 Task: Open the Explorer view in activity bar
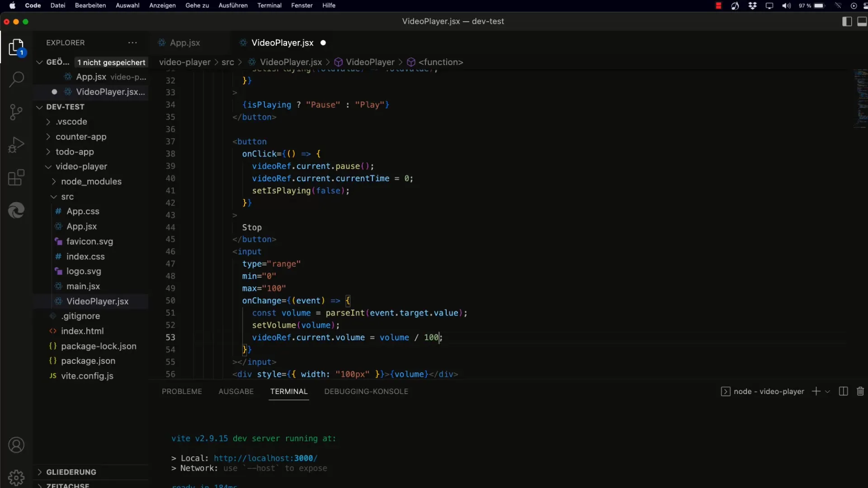tap(16, 47)
